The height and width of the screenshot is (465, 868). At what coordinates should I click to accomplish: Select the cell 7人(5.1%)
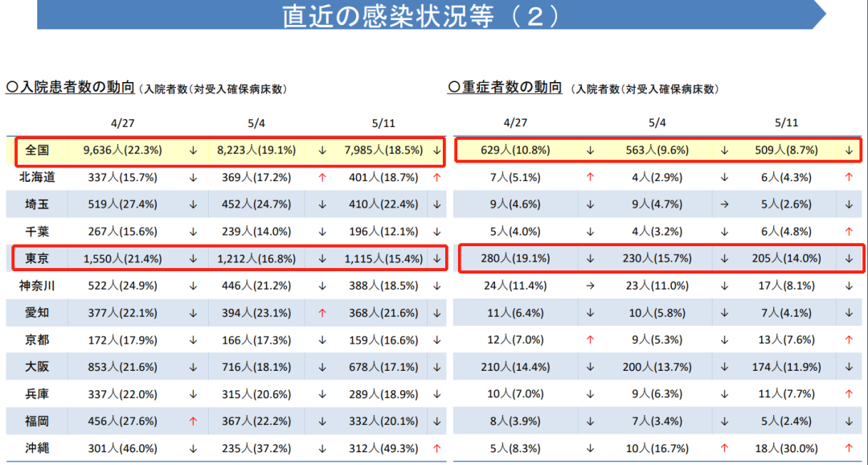pos(515,177)
